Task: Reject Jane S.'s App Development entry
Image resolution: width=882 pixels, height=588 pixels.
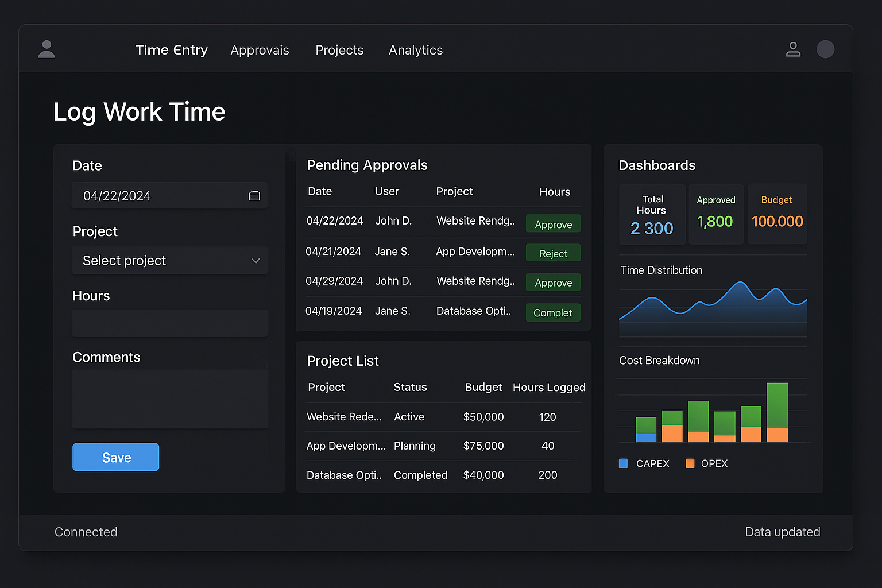Action: click(553, 253)
